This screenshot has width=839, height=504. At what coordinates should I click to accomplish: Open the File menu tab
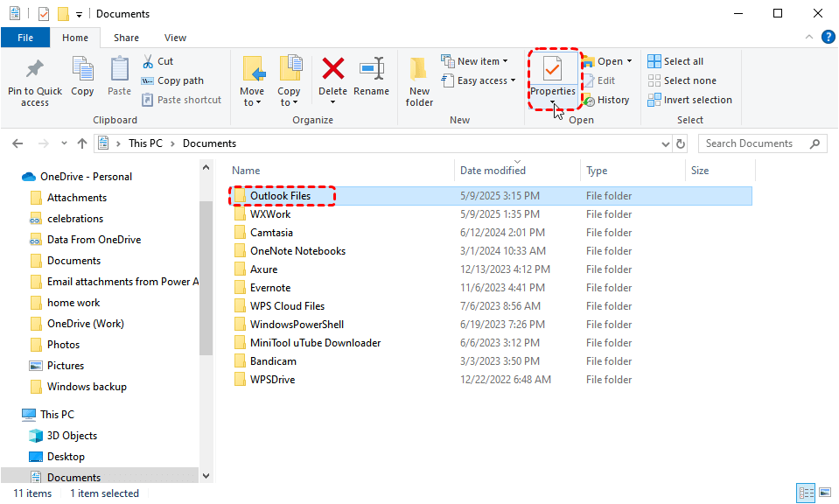[x=25, y=38]
